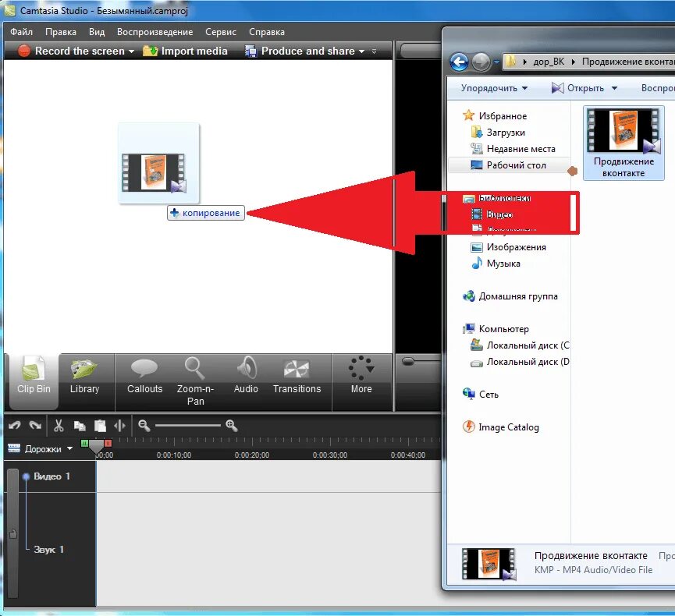Viewport: 675px width, 616px height.
Task: Click the Cut scissors icon
Action: [59, 426]
